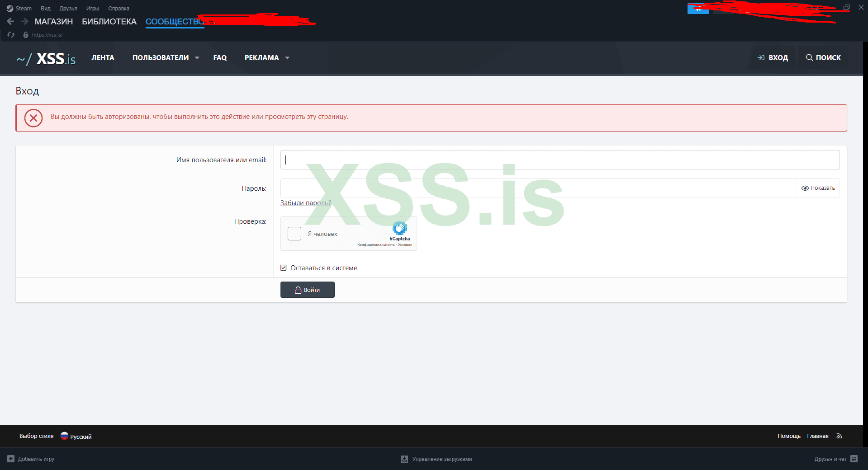Open the ПОЛЬЗОВАТЕЛИ forum section
The image size is (868, 470).
(161, 58)
